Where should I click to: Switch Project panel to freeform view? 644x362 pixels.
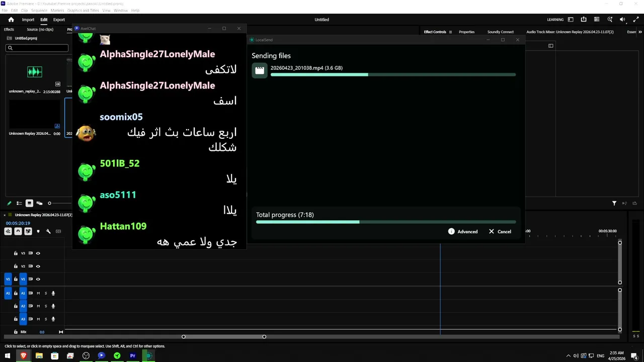tap(39, 203)
